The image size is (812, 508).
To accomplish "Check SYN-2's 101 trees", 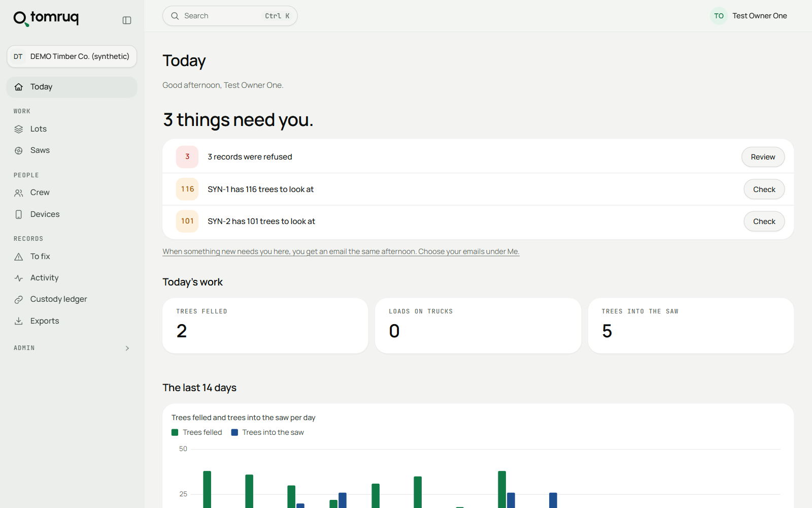I will click(764, 221).
